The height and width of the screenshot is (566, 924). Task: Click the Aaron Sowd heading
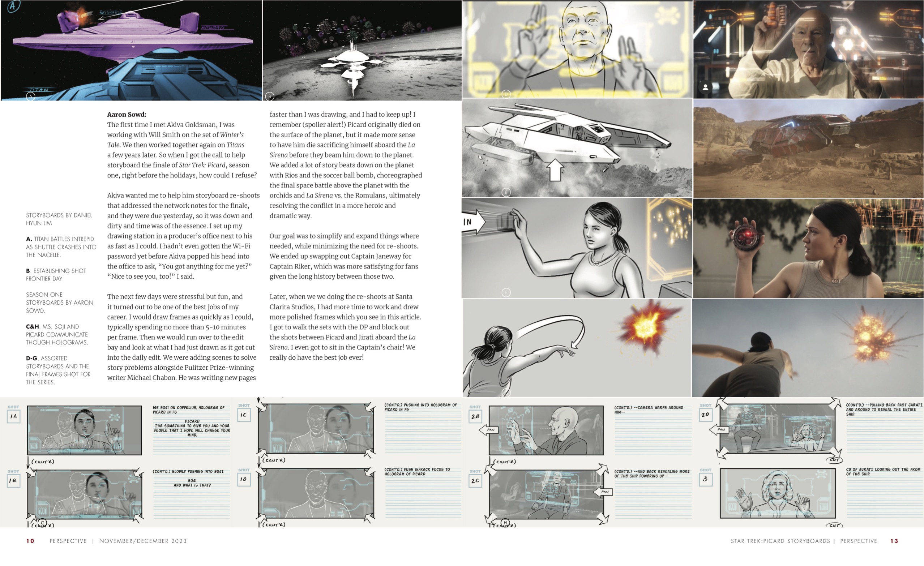coord(127,114)
